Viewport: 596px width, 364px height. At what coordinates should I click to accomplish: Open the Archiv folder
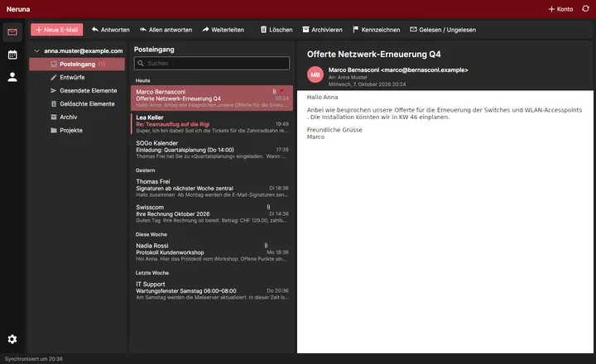pyautogui.click(x=77, y=117)
